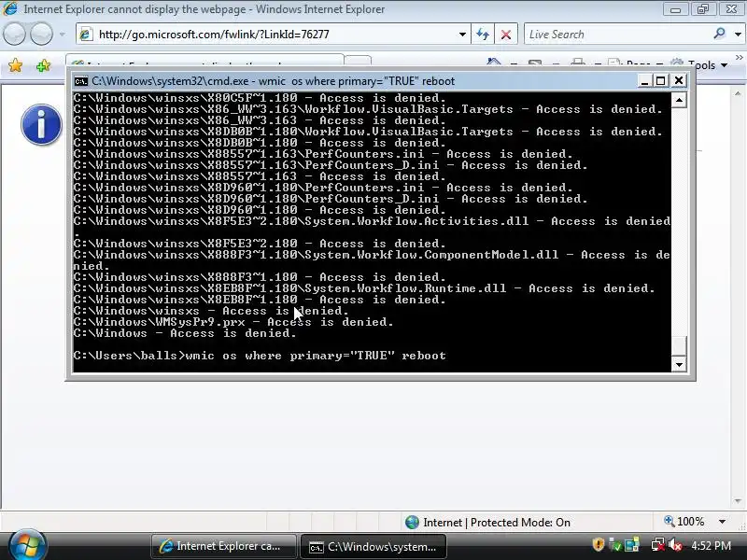Open the zoom level dropdown arrow

(x=722, y=522)
